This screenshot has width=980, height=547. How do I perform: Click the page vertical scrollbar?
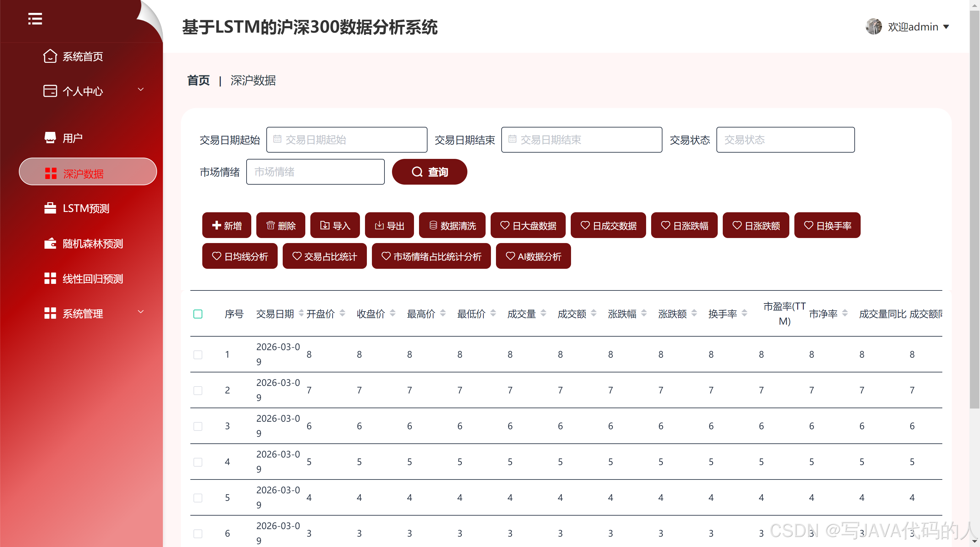point(975,209)
